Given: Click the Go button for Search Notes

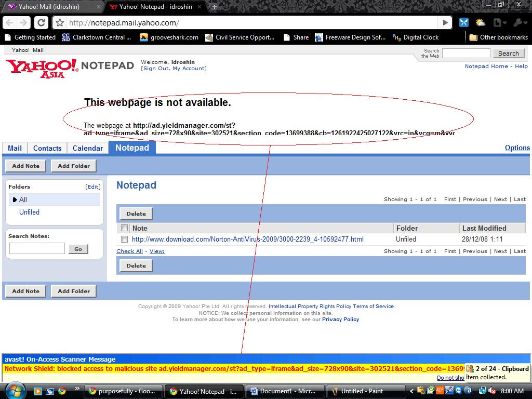Looking at the screenshot, I should coord(78,249).
